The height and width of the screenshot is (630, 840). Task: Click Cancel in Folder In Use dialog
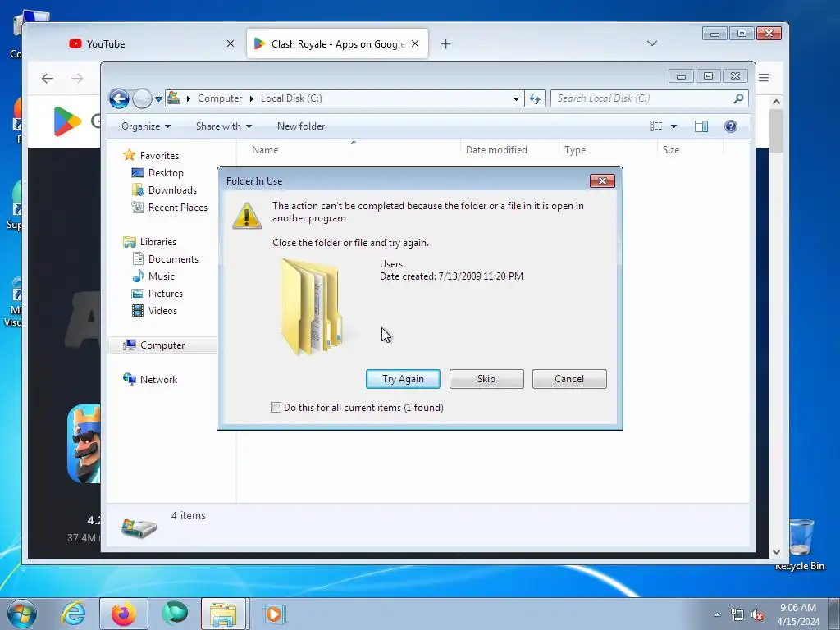pos(569,379)
